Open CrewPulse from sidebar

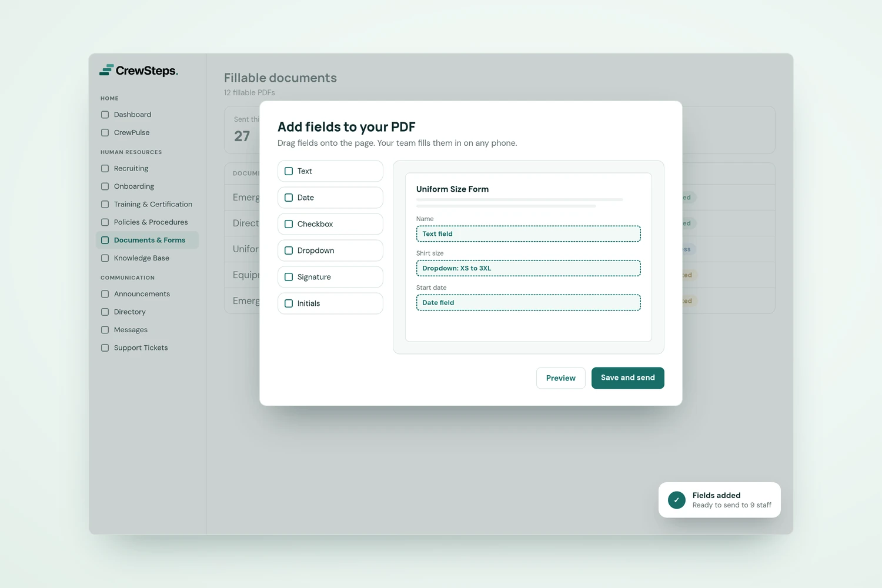[x=147, y=132]
